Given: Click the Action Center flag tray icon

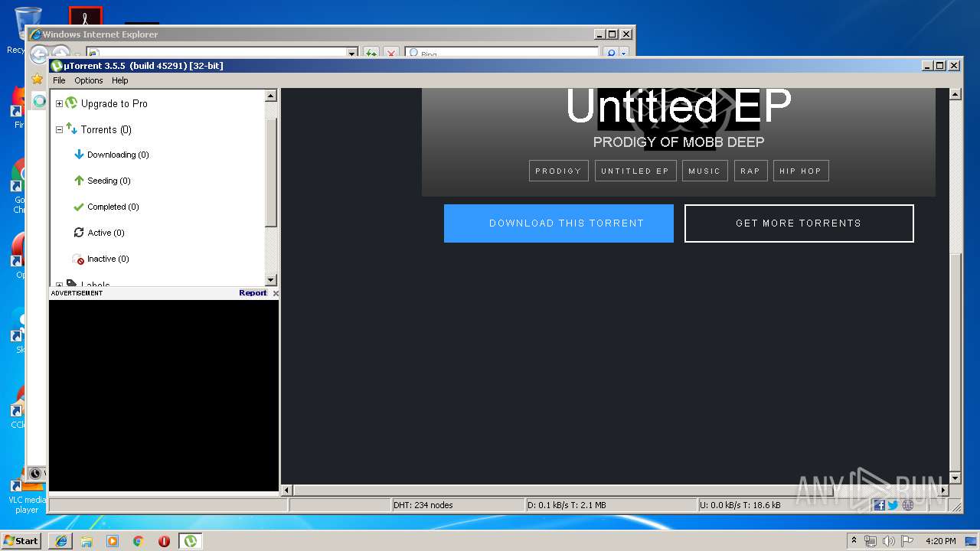Looking at the screenshot, I should click(x=907, y=541).
